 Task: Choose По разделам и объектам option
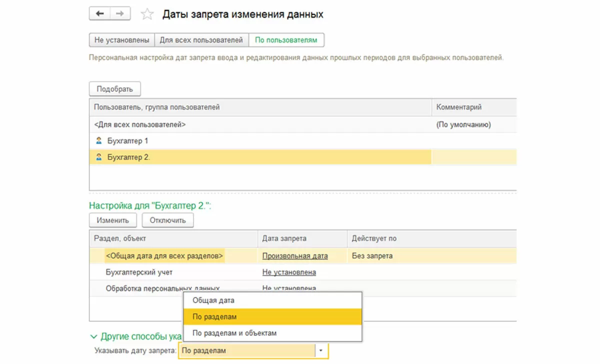point(234,333)
